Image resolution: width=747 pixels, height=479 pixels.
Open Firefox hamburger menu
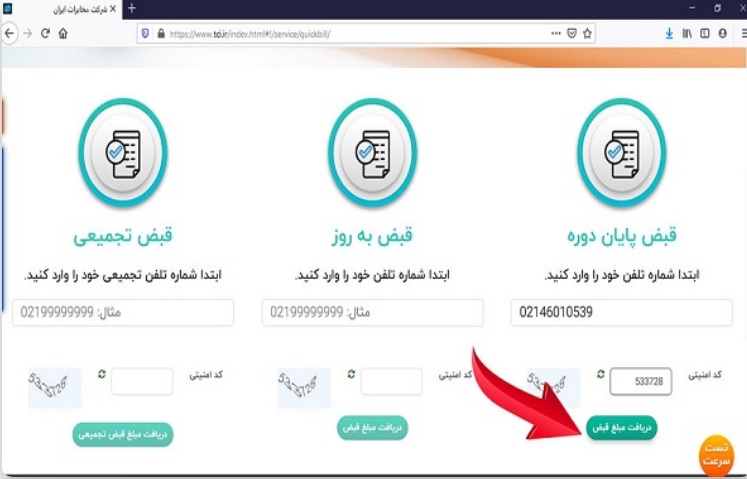pyautogui.click(x=744, y=33)
